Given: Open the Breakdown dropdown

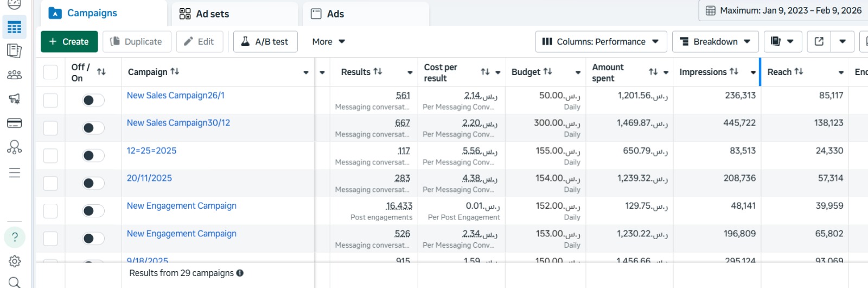Looking at the screenshot, I should [715, 41].
